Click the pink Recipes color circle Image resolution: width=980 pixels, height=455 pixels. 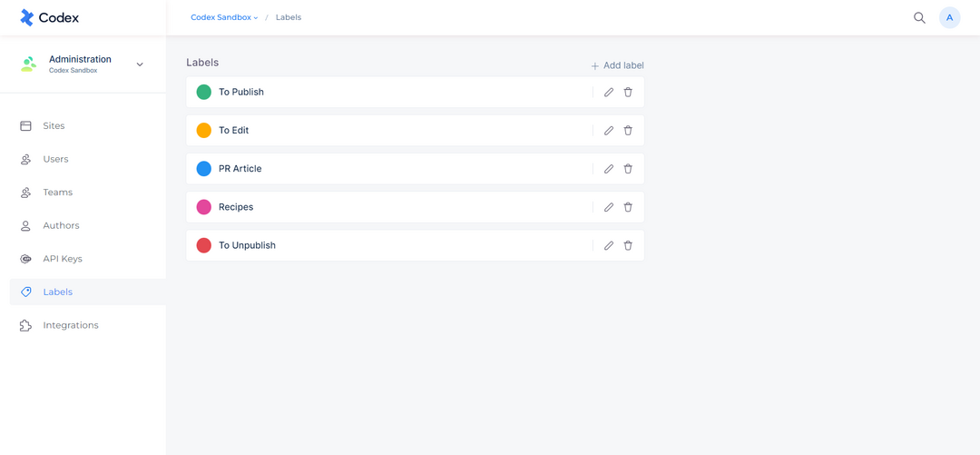point(204,207)
